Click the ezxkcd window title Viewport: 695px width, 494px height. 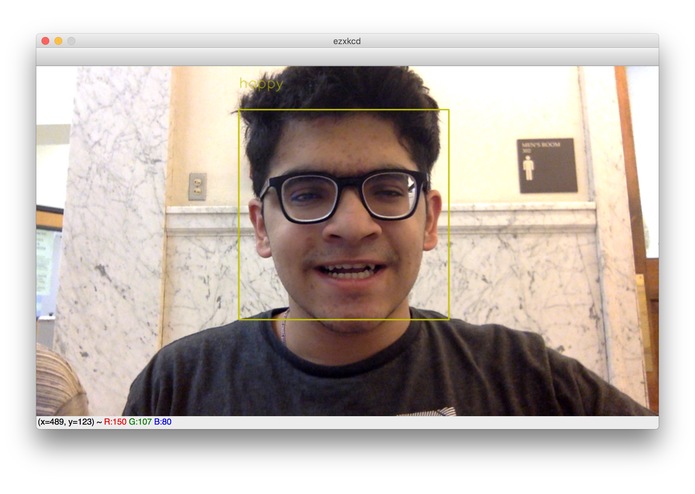point(347,41)
